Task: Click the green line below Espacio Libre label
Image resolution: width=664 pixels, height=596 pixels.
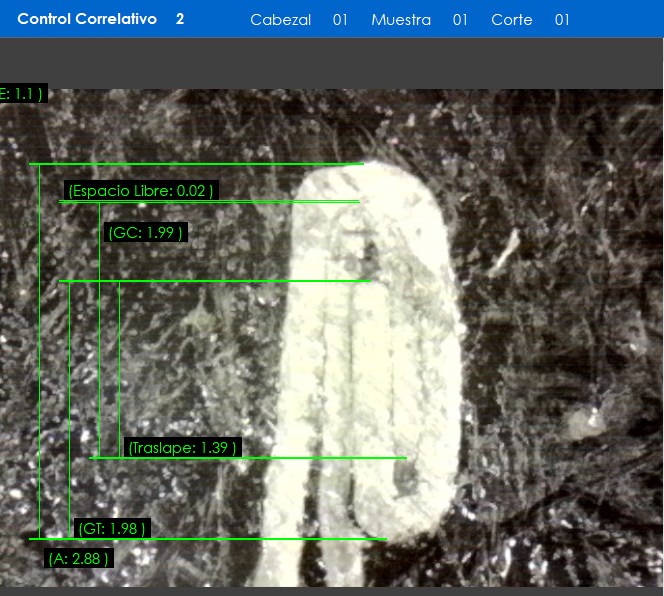Action: click(x=209, y=202)
